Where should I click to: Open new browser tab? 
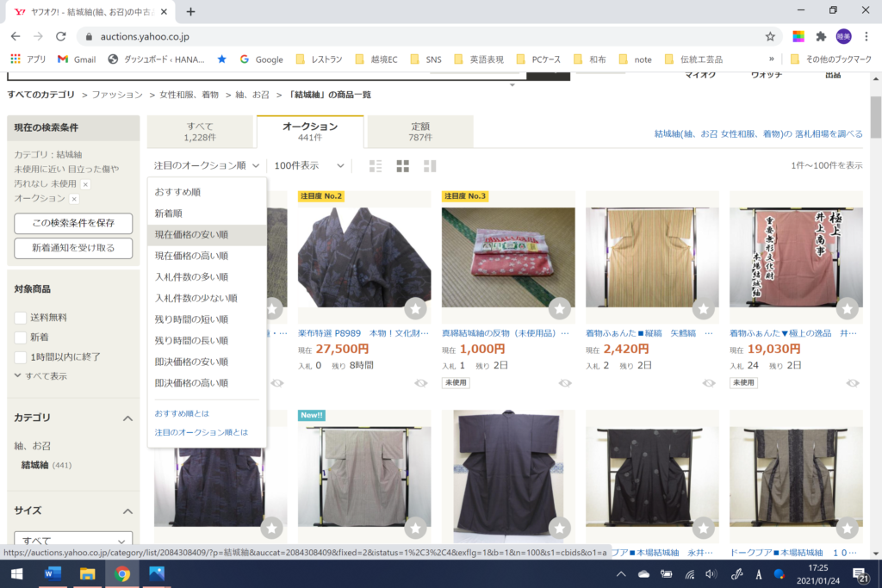tap(190, 12)
